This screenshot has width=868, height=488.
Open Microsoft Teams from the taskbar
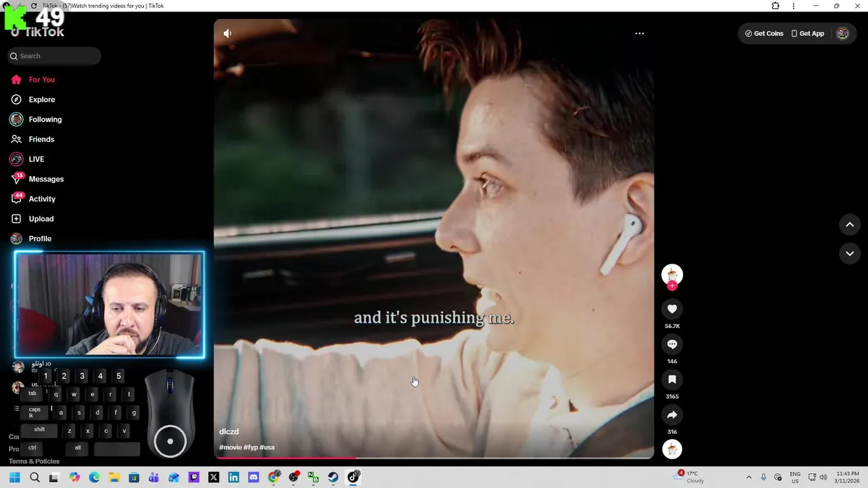[154, 477]
